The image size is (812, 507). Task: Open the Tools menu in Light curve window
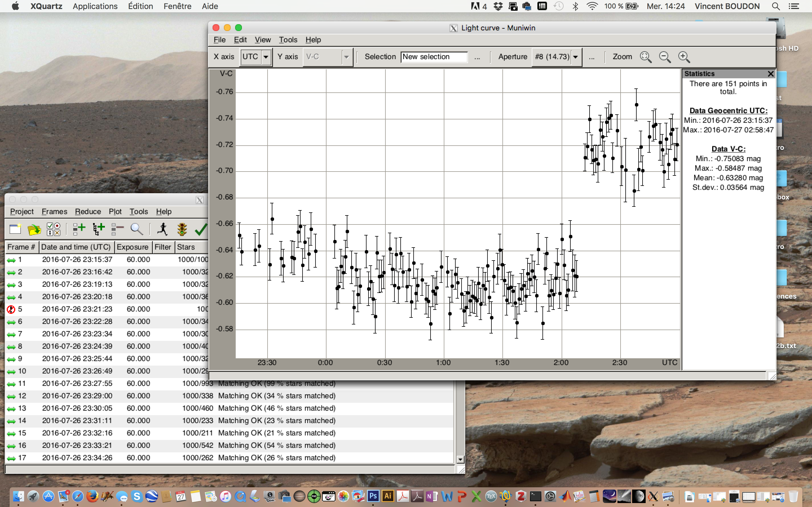coord(288,39)
